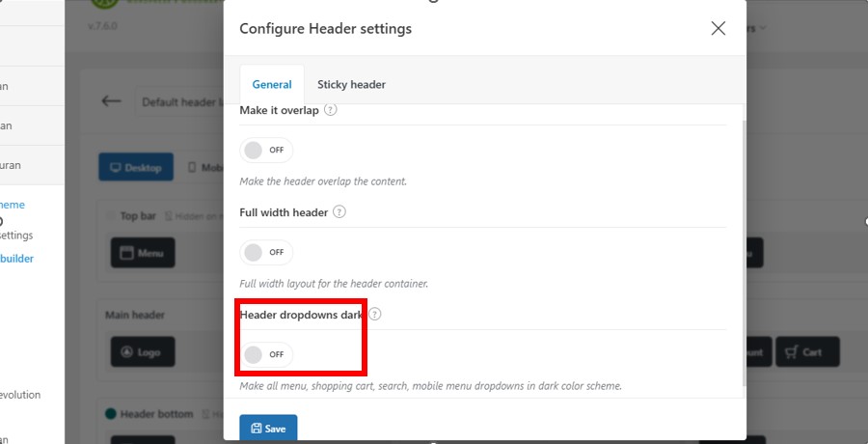Save the header settings
This screenshot has height=444, width=868.
point(268,428)
